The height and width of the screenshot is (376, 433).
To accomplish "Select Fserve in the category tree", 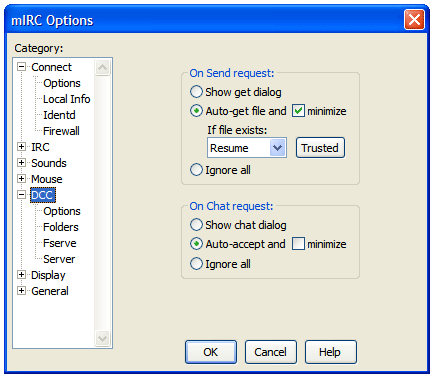I will (60, 243).
